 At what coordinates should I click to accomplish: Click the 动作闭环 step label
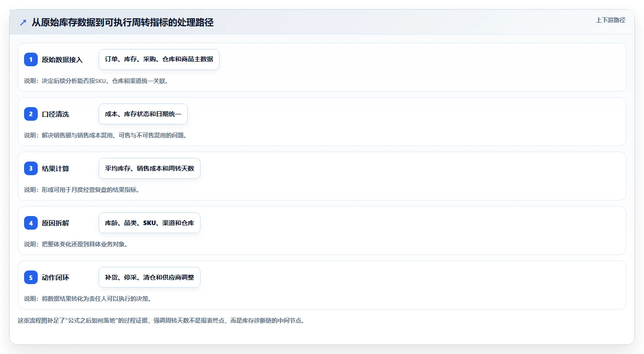click(x=55, y=277)
